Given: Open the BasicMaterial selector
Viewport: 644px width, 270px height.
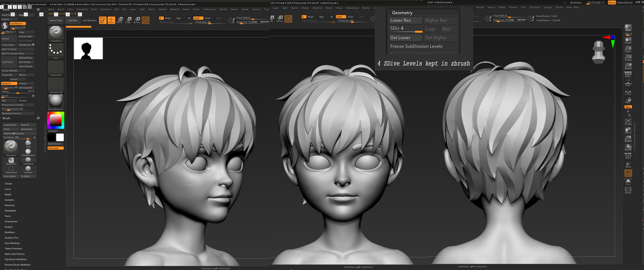Looking at the screenshot, I should coord(56,102).
